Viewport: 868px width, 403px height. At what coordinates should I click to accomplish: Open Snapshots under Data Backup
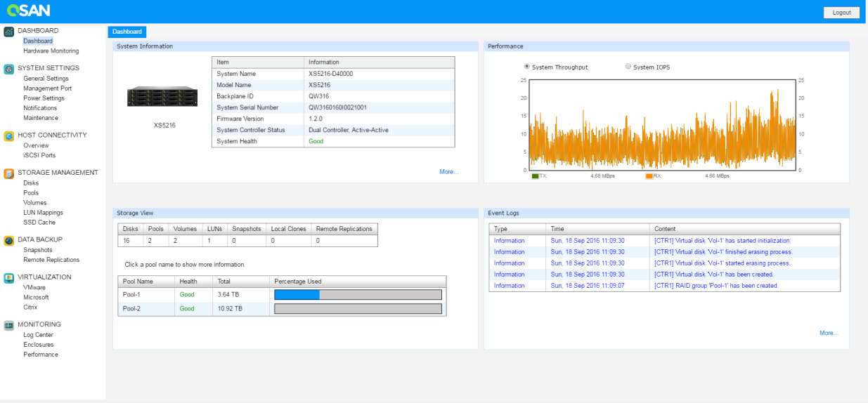coord(38,250)
